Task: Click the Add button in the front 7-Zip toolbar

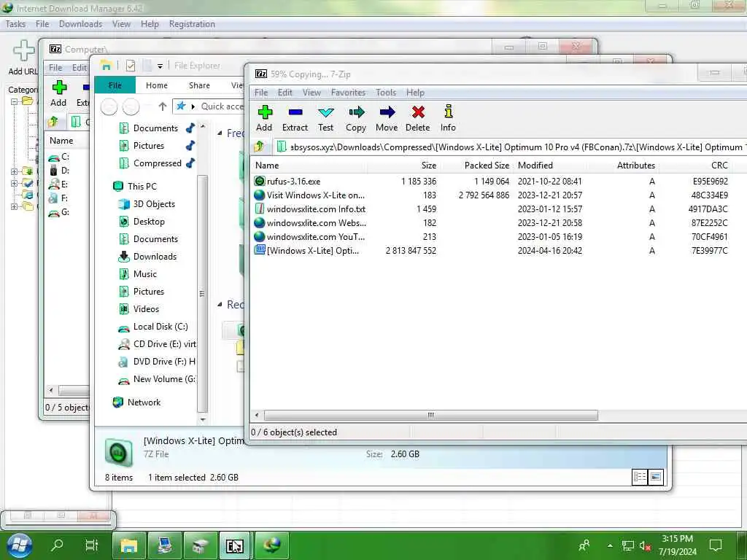Action: 264,118
